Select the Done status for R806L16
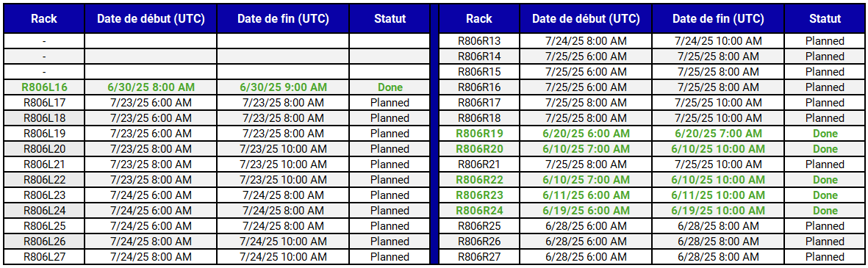The width and height of the screenshot is (868, 268). (390, 87)
